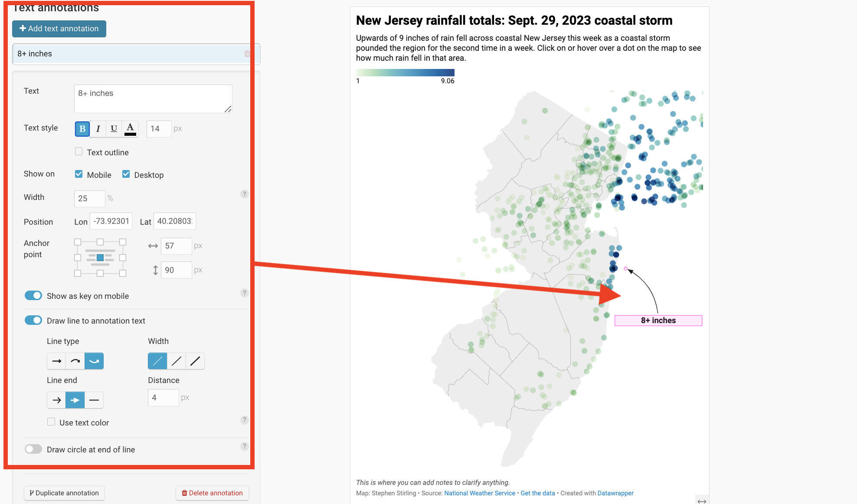Toggle Show as key on mobile
Viewport: 857px width, 504px height.
(x=33, y=296)
